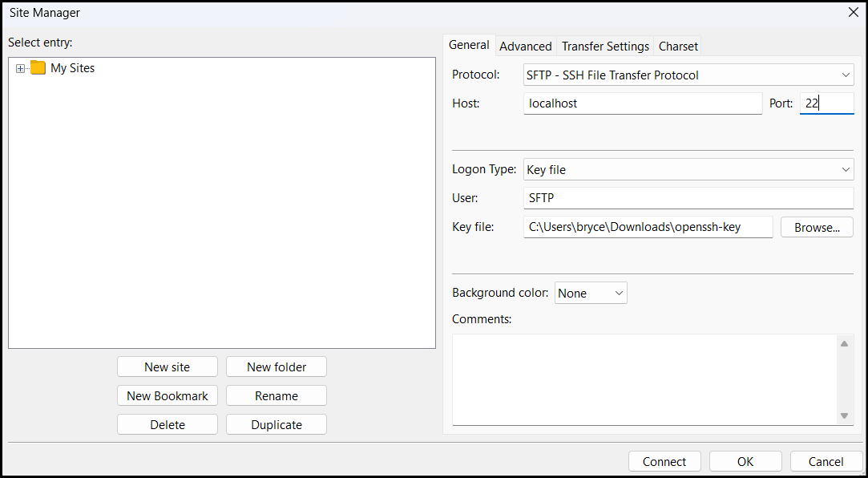This screenshot has height=478, width=868.
Task: Connect to the selected site
Action: click(x=664, y=461)
